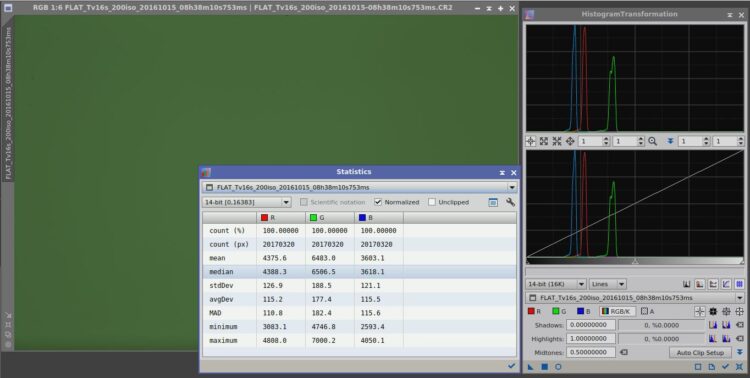Open the view selector dropdown in HistogramTransformation
The image size is (750, 378).
(x=635, y=298)
